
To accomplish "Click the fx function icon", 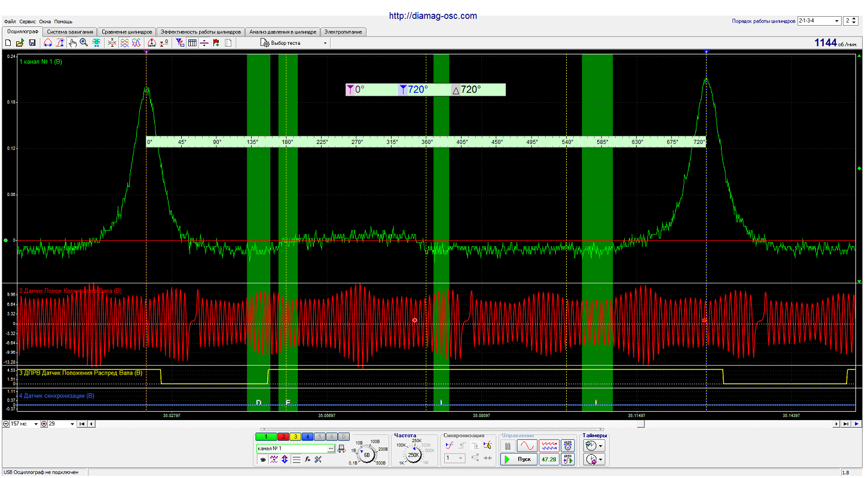I will pos(307,459).
